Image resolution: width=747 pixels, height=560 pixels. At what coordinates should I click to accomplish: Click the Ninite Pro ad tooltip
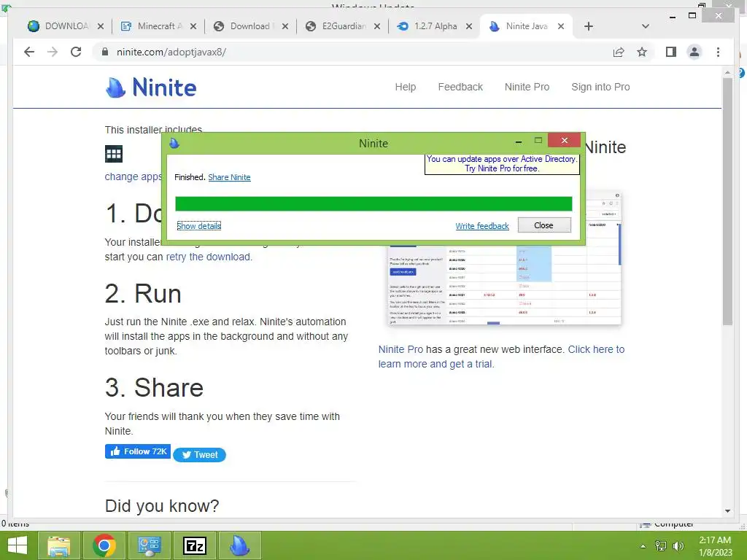502,164
